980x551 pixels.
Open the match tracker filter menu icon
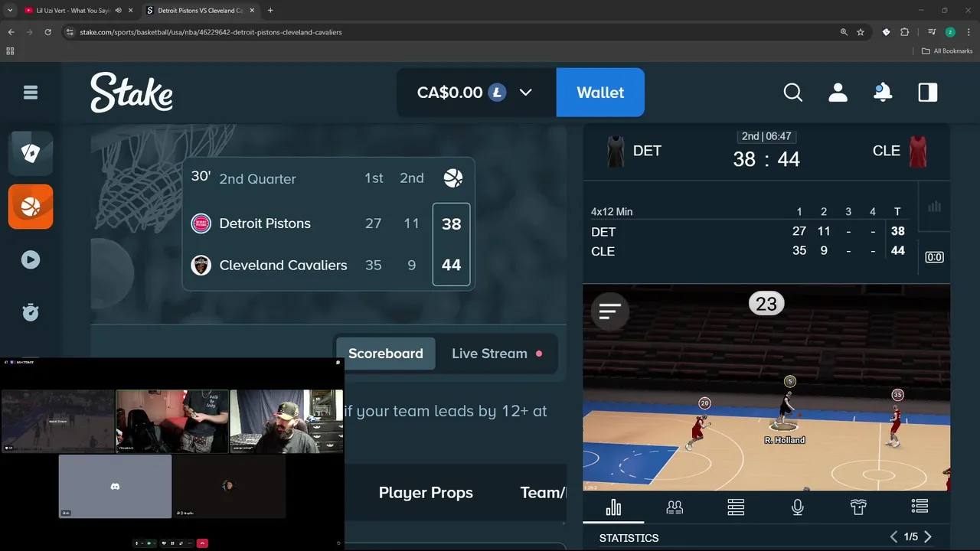[x=610, y=311]
